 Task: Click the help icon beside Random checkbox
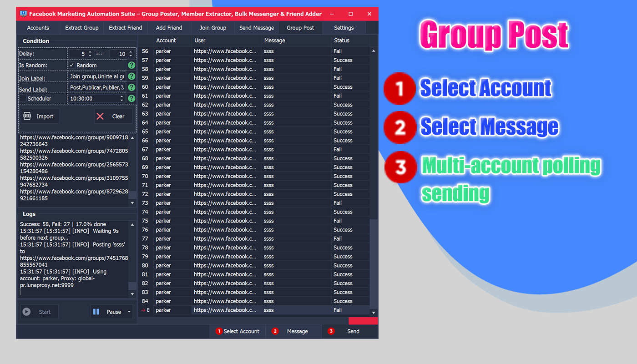point(131,66)
